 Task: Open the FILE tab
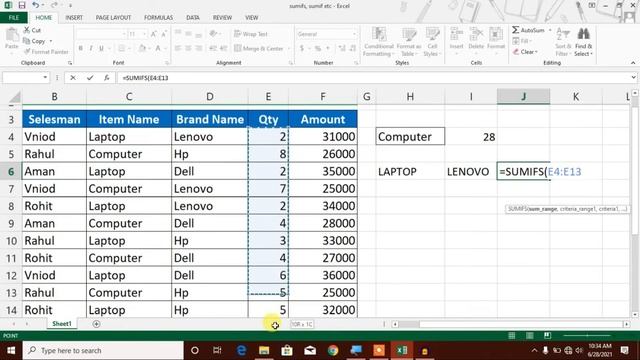pos(14,18)
